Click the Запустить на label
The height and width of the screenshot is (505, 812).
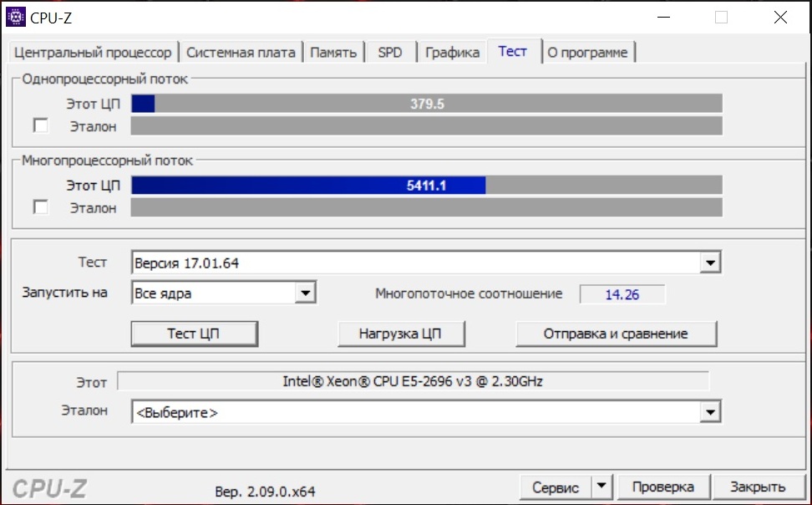click(64, 293)
